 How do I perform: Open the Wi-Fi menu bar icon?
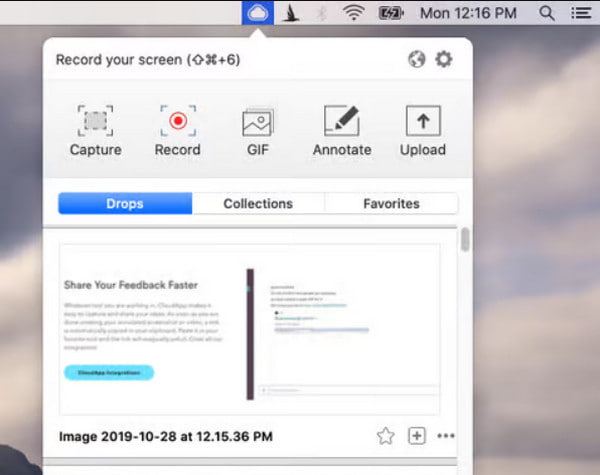[353, 13]
